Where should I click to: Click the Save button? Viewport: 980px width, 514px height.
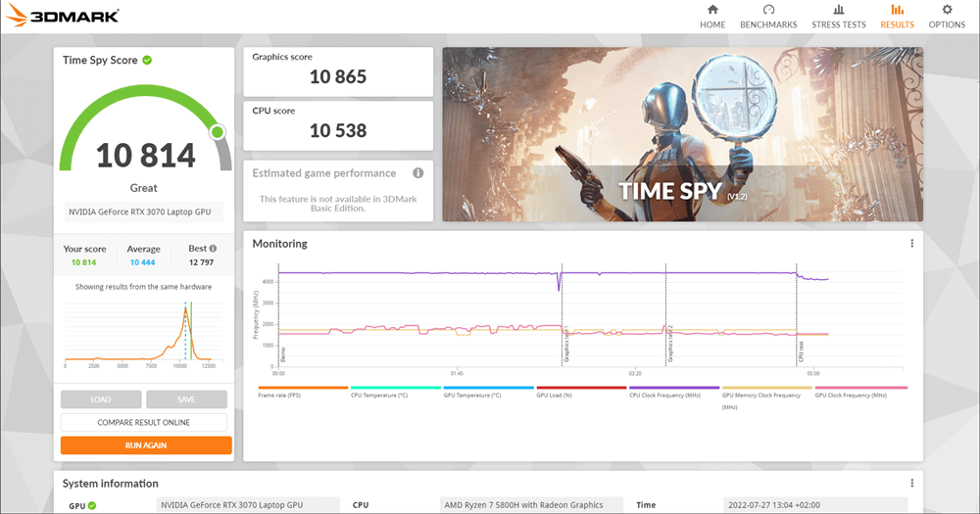coord(186,399)
